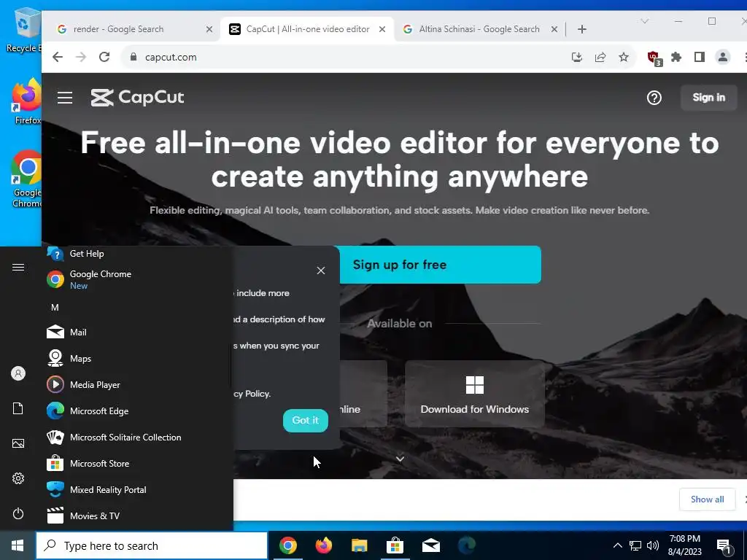
Task: Click Show all downloads button
Action: [x=707, y=499]
